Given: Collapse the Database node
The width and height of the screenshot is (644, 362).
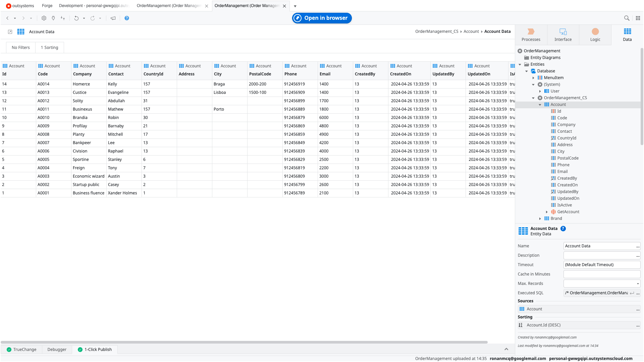Looking at the screenshot, I should click(x=527, y=71).
